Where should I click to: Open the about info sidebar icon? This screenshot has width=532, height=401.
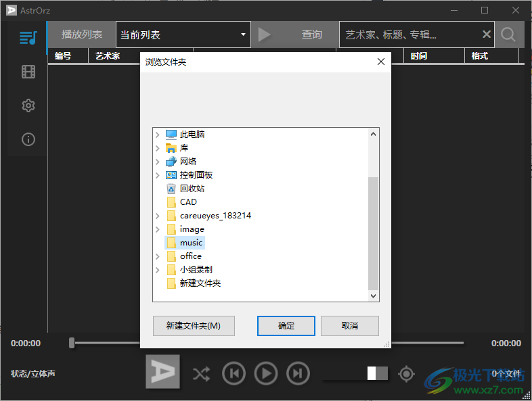coord(28,139)
